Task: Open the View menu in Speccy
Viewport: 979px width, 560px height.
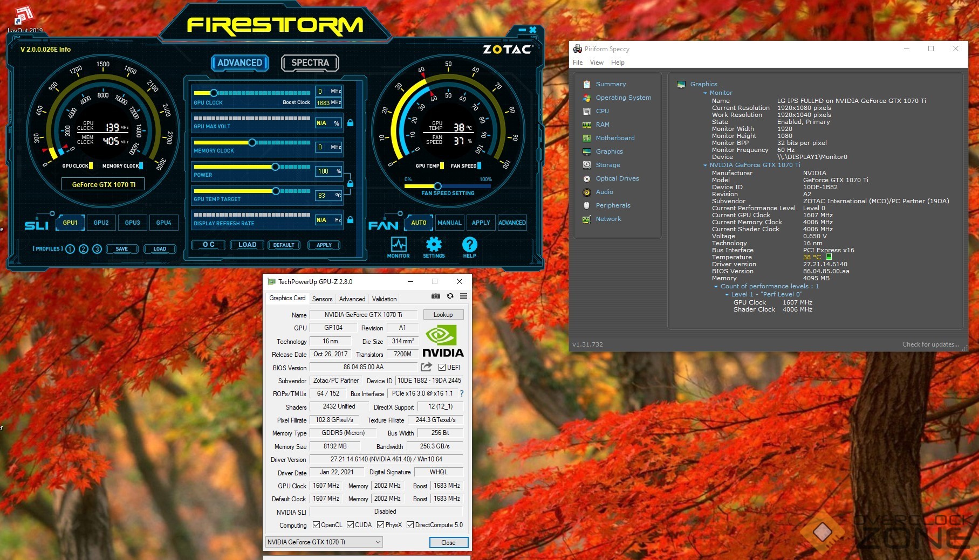Action: (x=597, y=63)
